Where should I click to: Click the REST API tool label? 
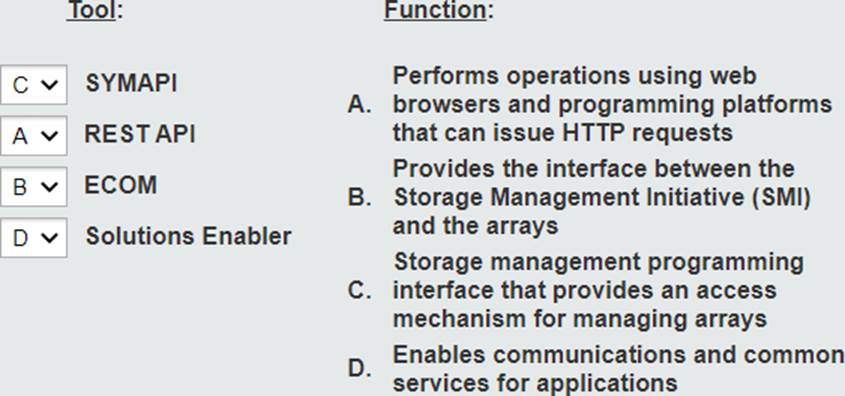[140, 134]
